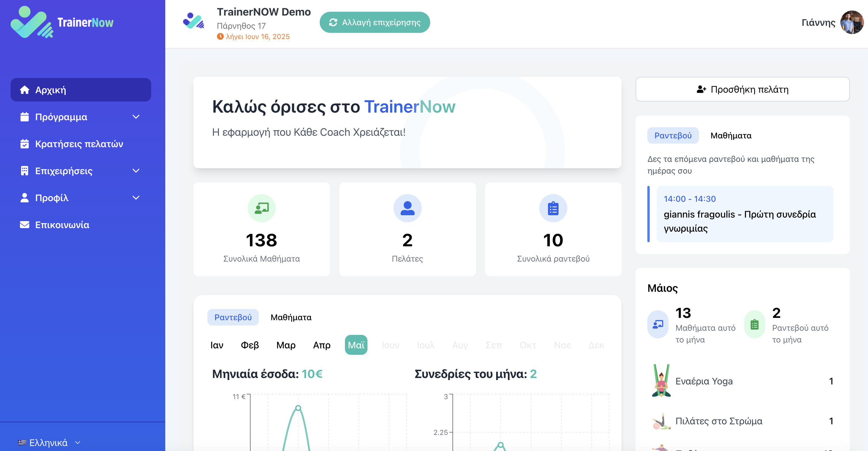Image resolution: width=868 pixels, height=451 pixels.
Task: Click the Μηνιαία έσοδα heading
Action: [x=267, y=374]
